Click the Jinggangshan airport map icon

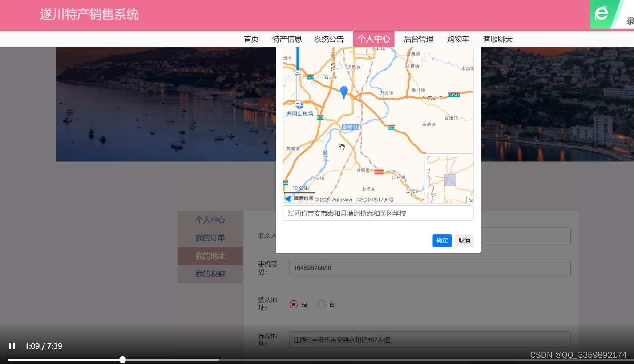click(x=299, y=106)
